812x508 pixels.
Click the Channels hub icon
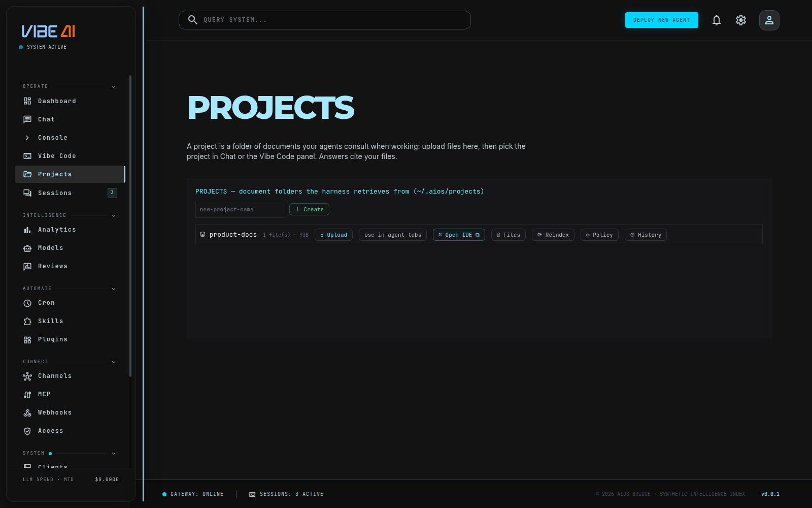27,376
